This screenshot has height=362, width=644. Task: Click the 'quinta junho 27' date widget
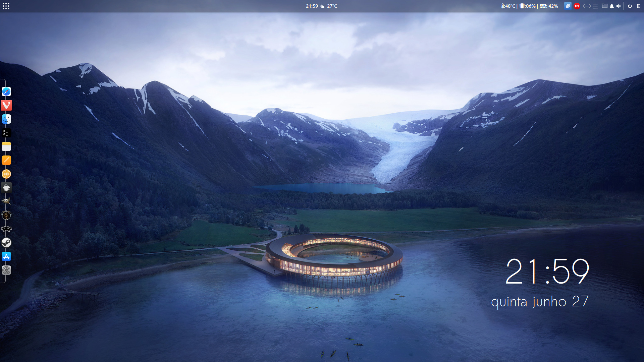pos(540,302)
